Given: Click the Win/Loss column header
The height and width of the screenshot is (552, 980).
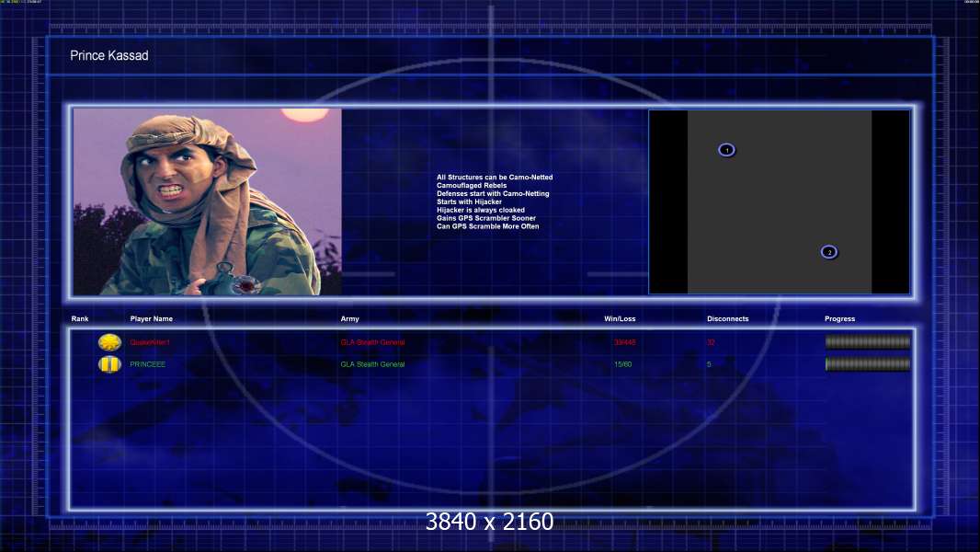Looking at the screenshot, I should tap(620, 319).
